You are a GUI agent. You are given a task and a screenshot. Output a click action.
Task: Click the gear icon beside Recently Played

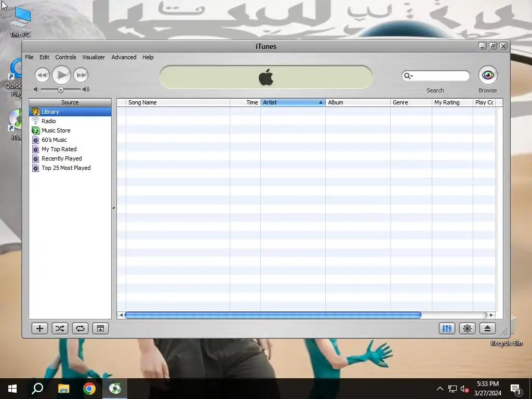point(36,158)
